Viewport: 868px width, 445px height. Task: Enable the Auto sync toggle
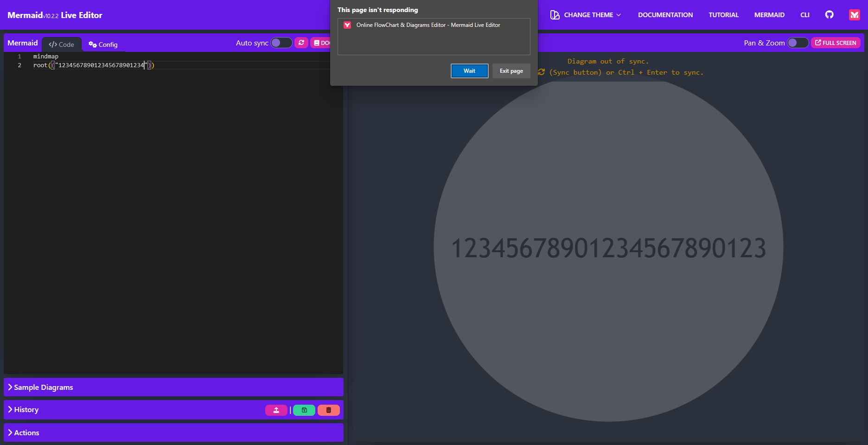point(281,43)
